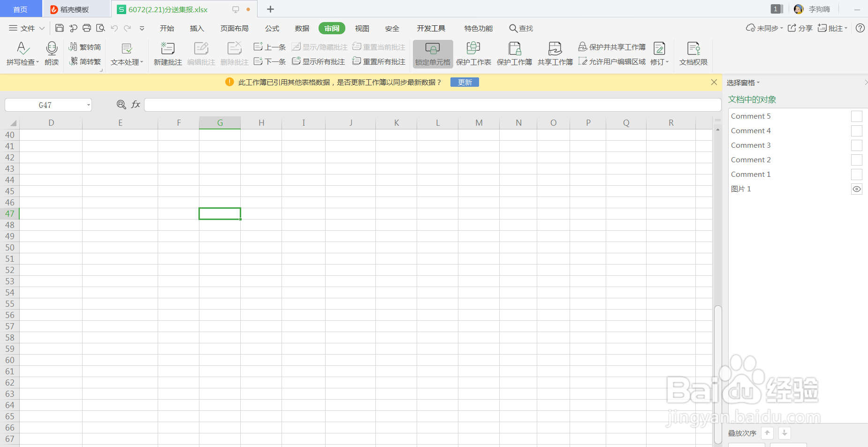Click the Print icon in quick toolbar

click(x=87, y=28)
